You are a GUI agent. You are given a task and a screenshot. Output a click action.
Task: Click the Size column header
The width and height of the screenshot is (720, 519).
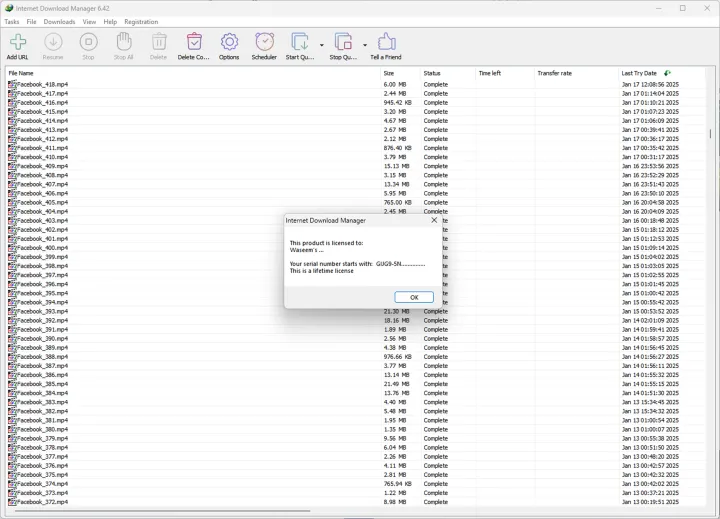[x=388, y=73]
